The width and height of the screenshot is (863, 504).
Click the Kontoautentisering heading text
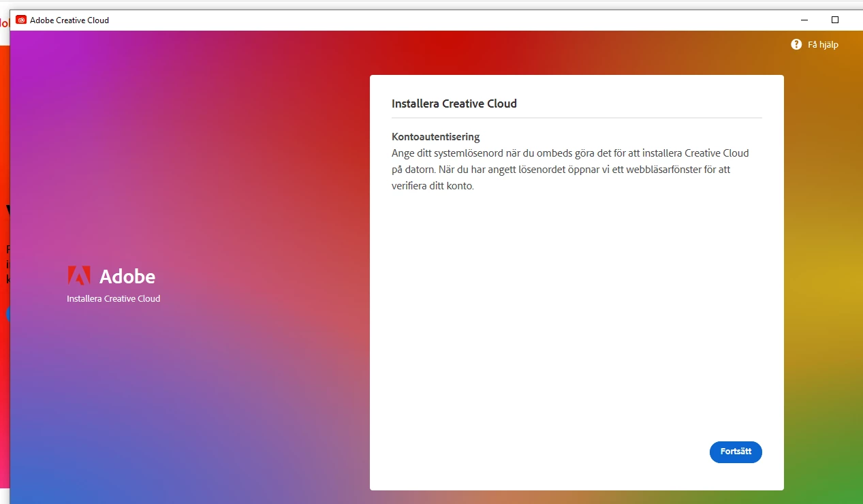click(436, 137)
